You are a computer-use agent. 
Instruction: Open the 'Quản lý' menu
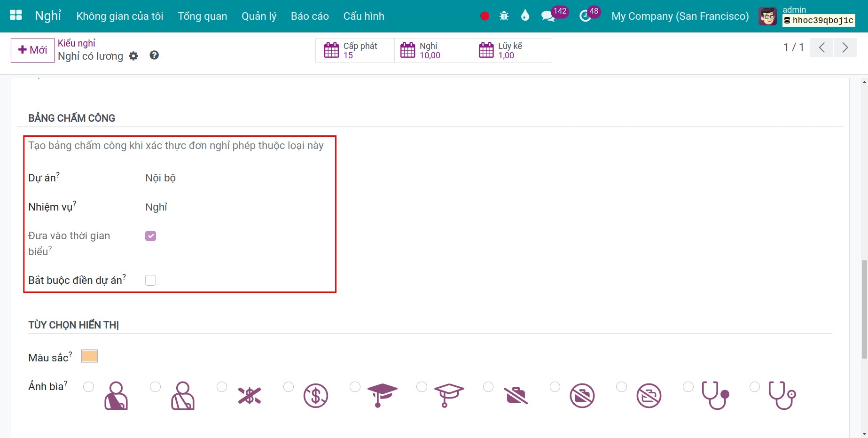(259, 16)
